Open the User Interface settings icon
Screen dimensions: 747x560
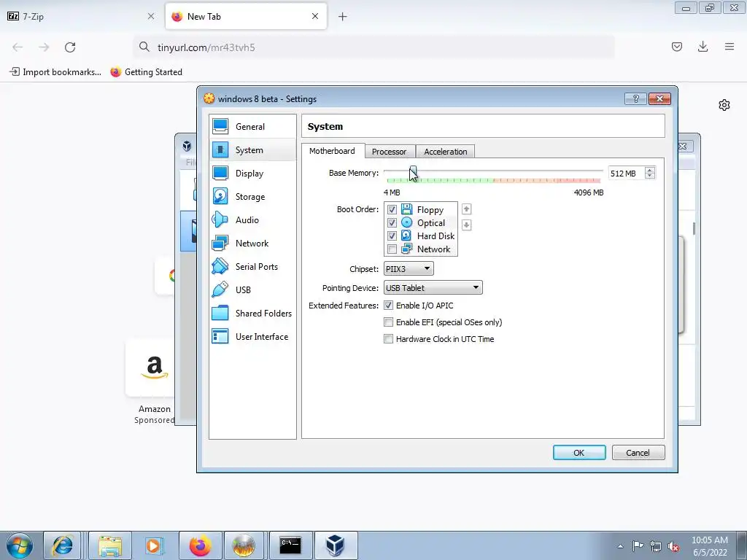pos(220,336)
